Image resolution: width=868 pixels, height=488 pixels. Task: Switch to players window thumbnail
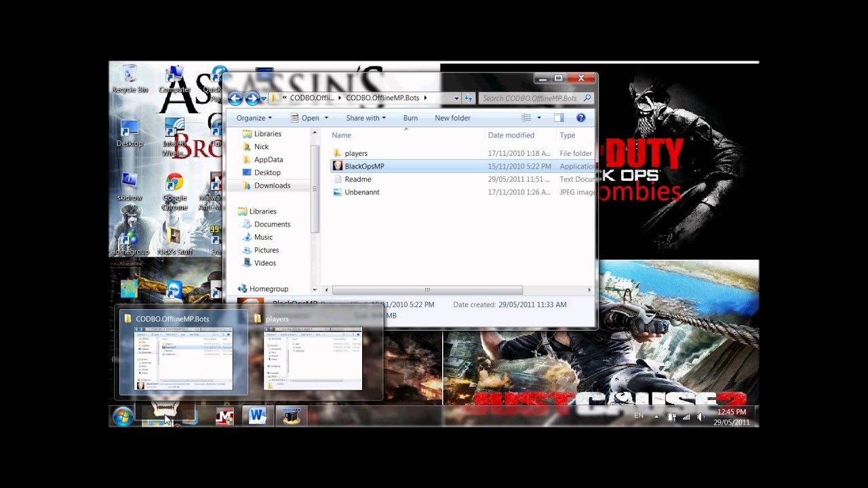tap(313, 352)
